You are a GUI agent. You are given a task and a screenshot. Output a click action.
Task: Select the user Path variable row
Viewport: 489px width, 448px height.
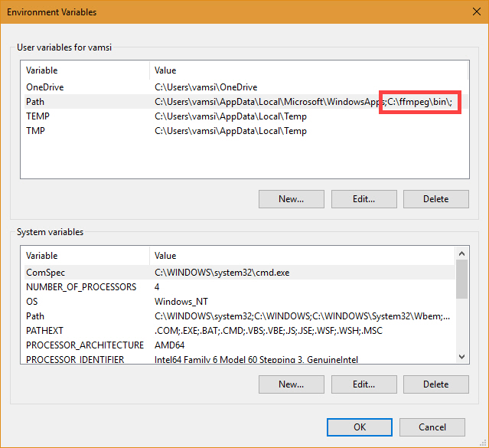click(245, 102)
